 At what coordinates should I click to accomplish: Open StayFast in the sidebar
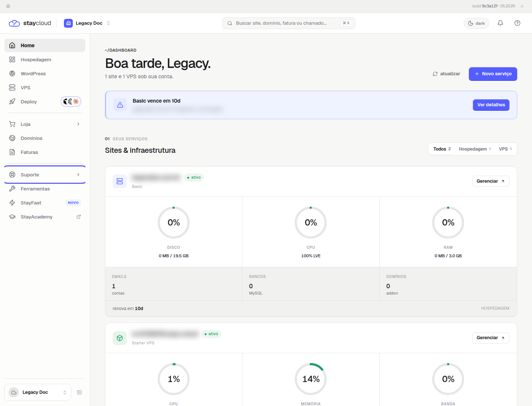(45, 203)
